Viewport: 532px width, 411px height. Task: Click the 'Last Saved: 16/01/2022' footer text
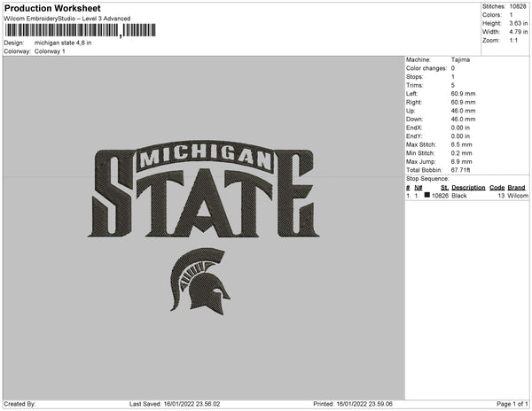[x=175, y=404]
